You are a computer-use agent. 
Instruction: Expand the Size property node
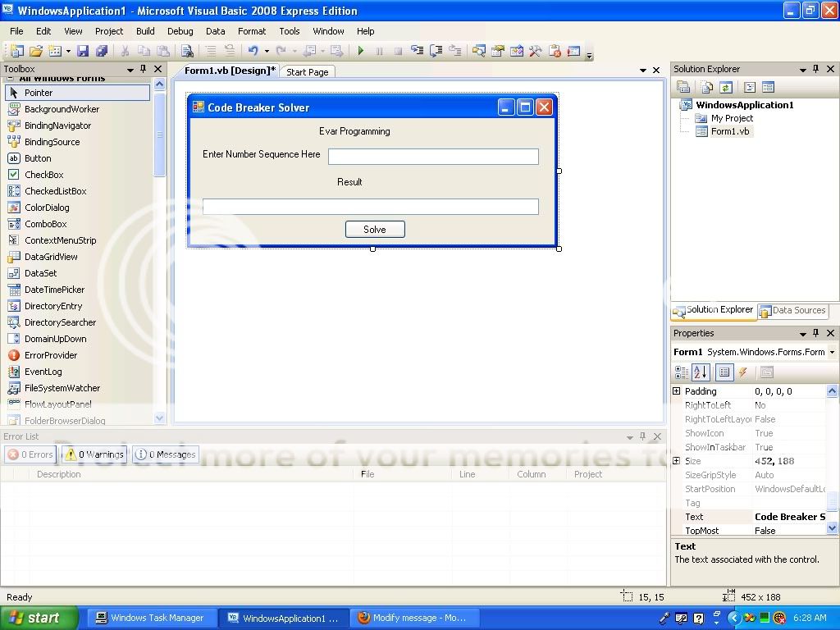point(677,461)
